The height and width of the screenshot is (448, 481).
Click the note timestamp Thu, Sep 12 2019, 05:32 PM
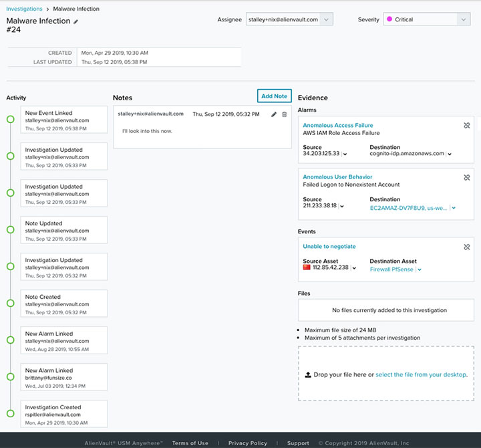[x=226, y=114]
